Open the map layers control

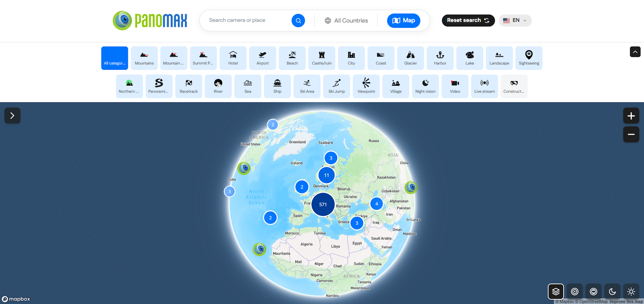point(555,291)
